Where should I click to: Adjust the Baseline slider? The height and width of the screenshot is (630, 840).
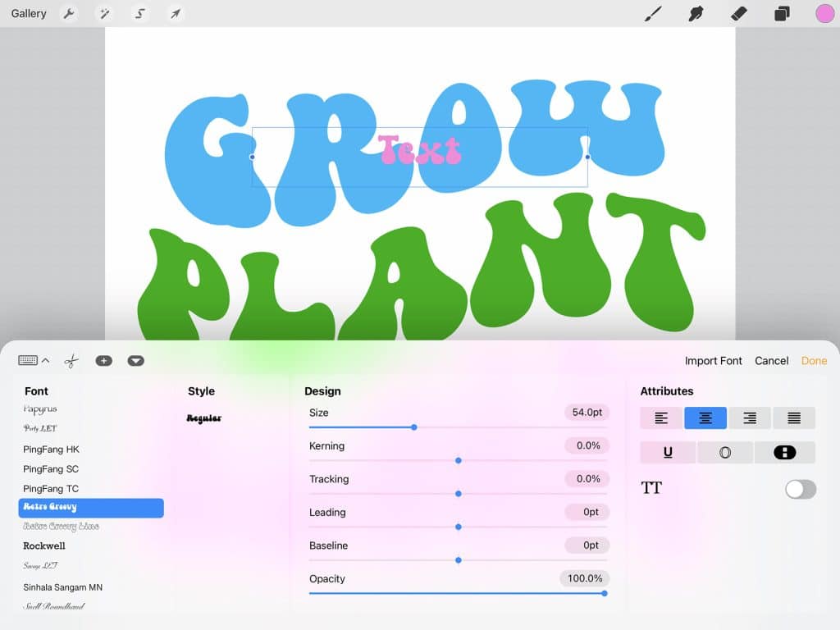pyautogui.click(x=458, y=560)
